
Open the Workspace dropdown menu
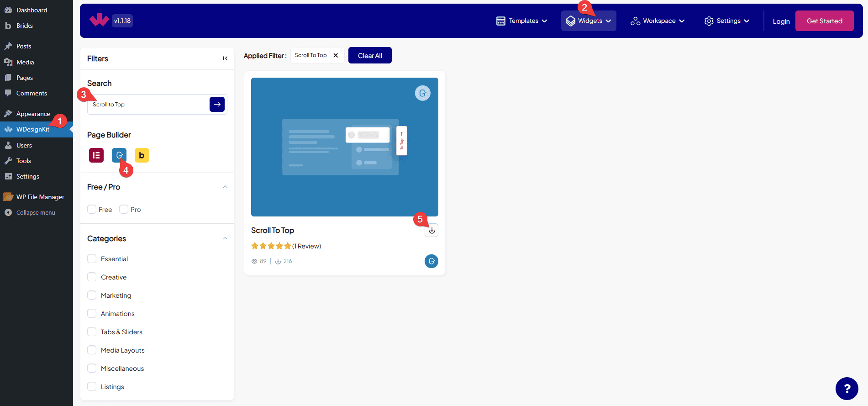(658, 21)
